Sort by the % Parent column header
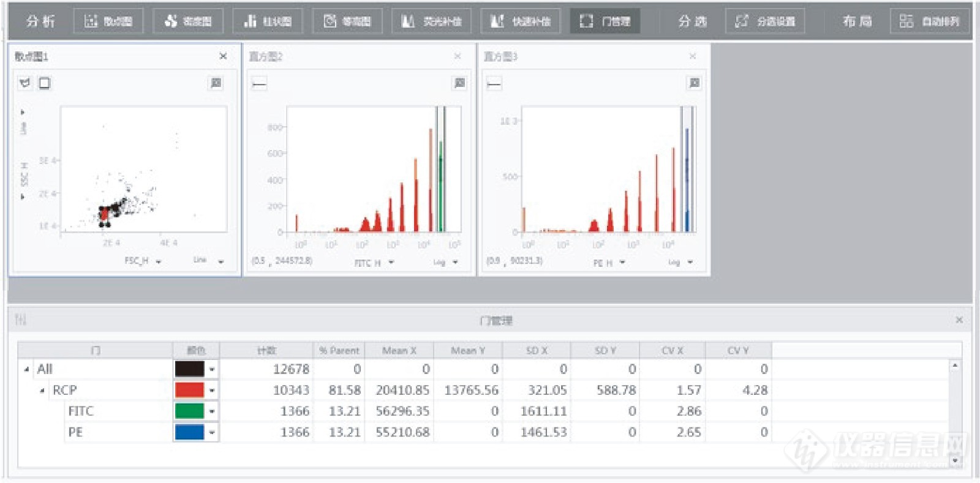Viewport: 980px width, 483px height. [339, 350]
